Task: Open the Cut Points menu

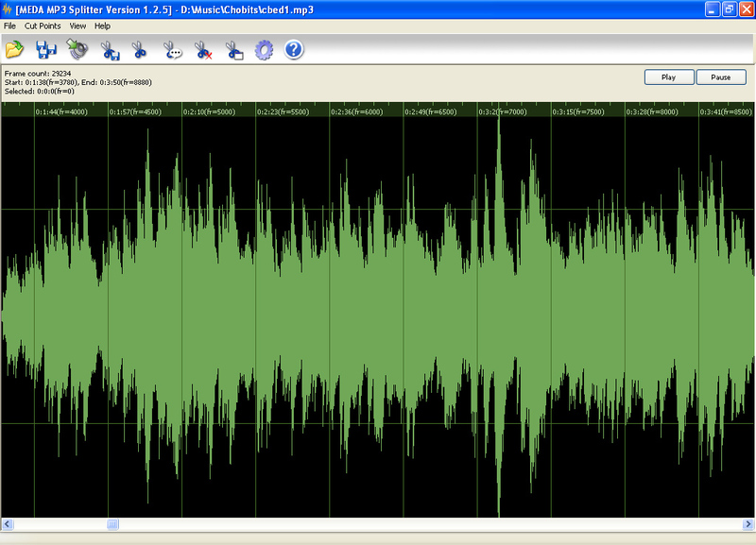Action: (43, 26)
